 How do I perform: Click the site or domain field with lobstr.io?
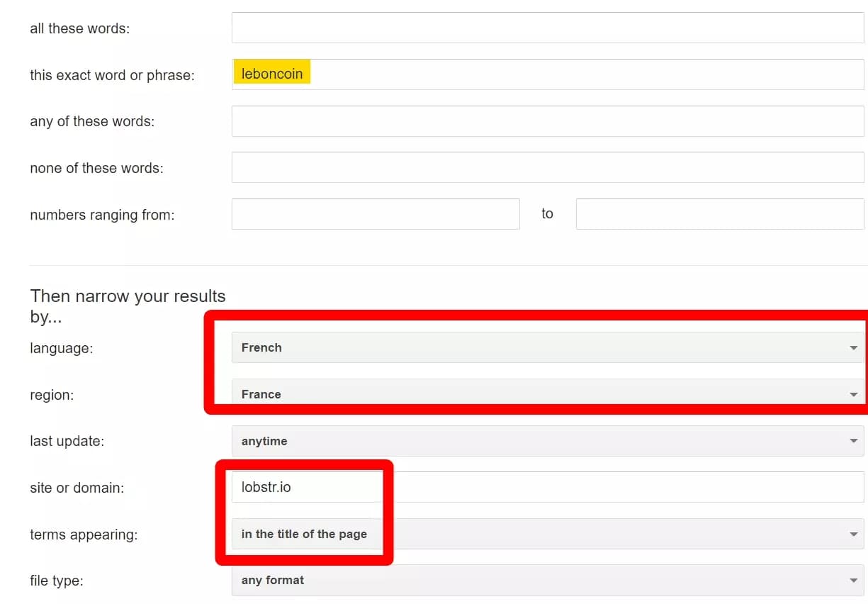pos(547,487)
